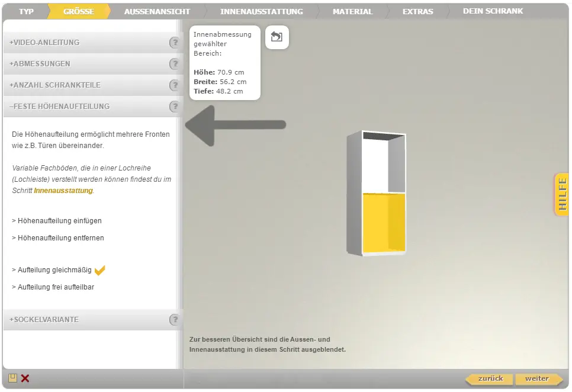Click the reset view icon button
572x392 pixels.
277,37
